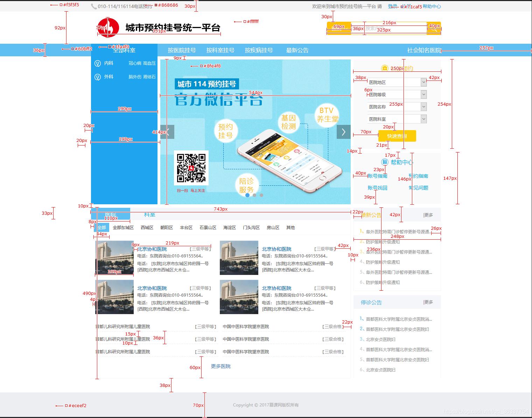
Task: Filter hospitals by 朝阳区
Action: coord(167,227)
